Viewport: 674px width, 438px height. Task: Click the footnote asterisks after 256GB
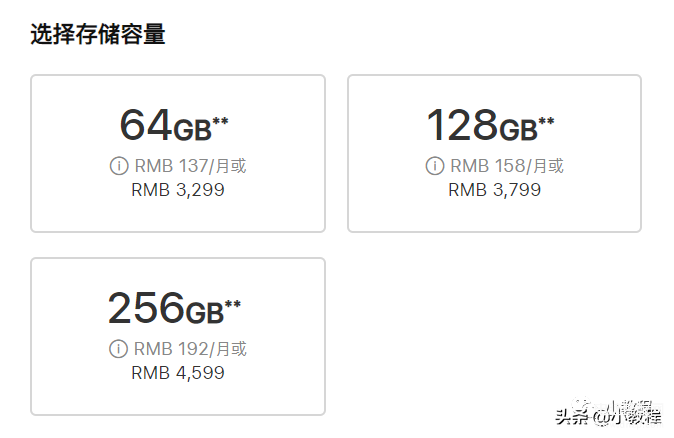coord(233,305)
